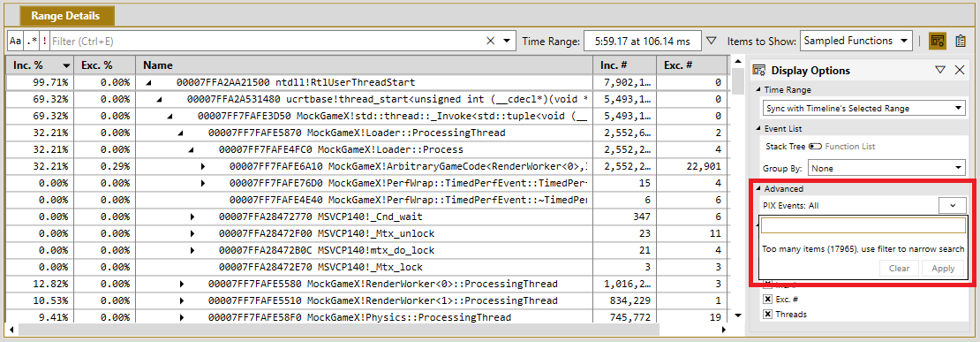This screenshot has width=980, height=342.
Task: Expand the MSVCP140!mtx_do_lock row
Action: click(x=192, y=251)
